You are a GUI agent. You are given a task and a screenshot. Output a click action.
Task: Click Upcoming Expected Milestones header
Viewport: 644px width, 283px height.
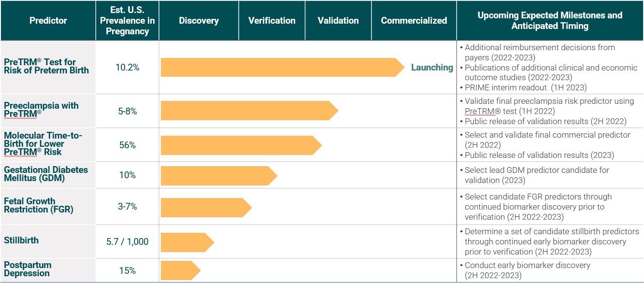[550, 20]
